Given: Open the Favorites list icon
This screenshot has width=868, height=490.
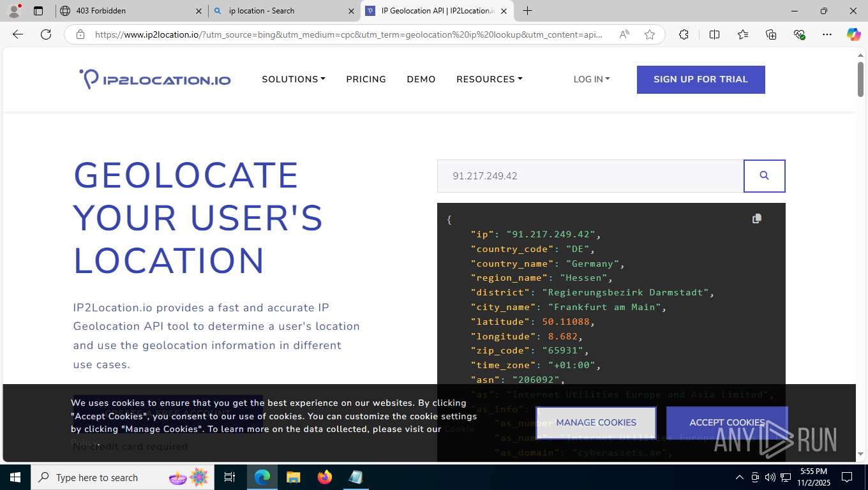Looking at the screenshot, I should tap(743, 34).
